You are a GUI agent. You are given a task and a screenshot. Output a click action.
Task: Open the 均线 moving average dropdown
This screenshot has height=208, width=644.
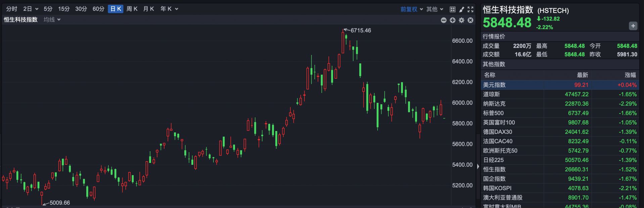tap(52, 19)
